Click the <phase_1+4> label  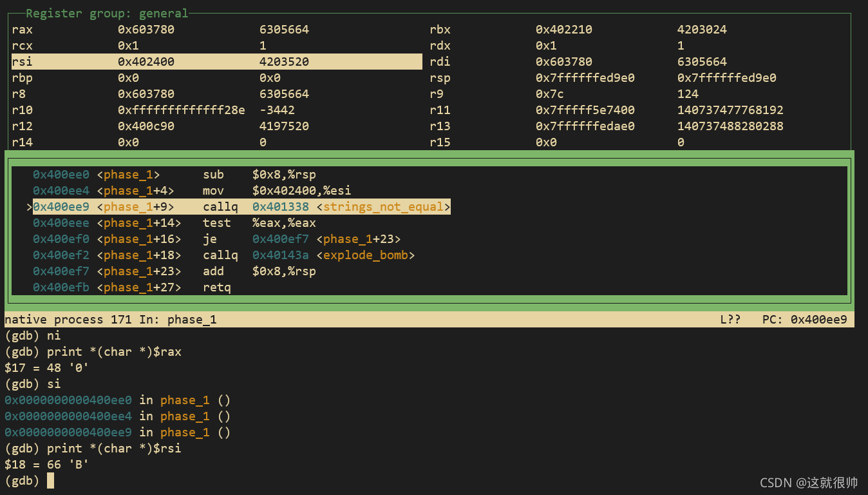click(135, 191)
